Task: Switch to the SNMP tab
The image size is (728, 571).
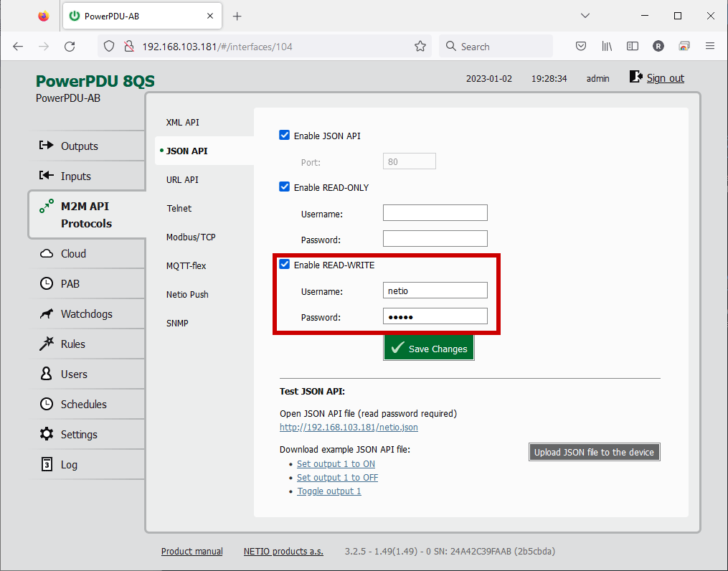Action: click(x=177, y=324)
